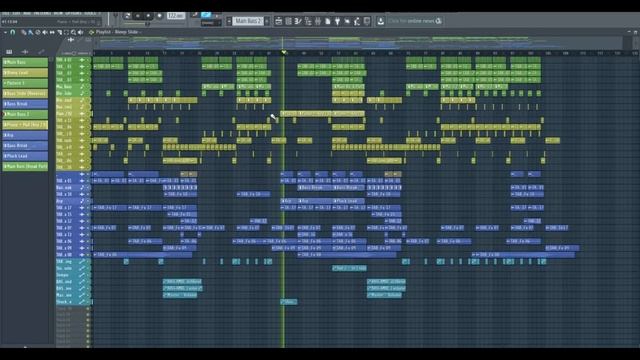Select the Paint brush tool in playlist
This screenshot has height=360, width=640.
30,32
